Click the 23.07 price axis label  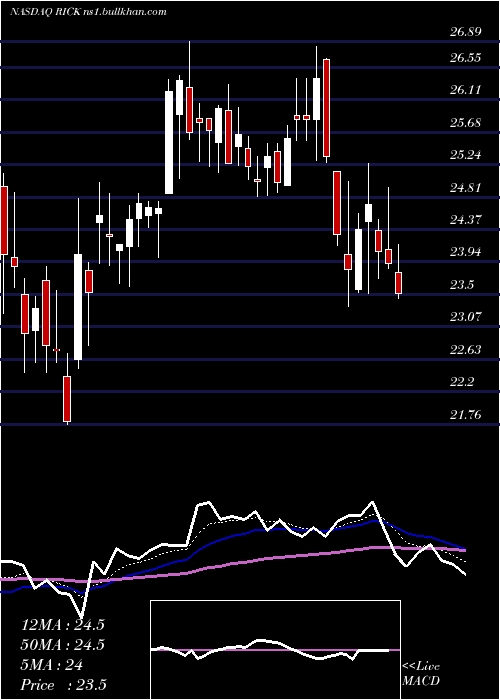[465, 317]
